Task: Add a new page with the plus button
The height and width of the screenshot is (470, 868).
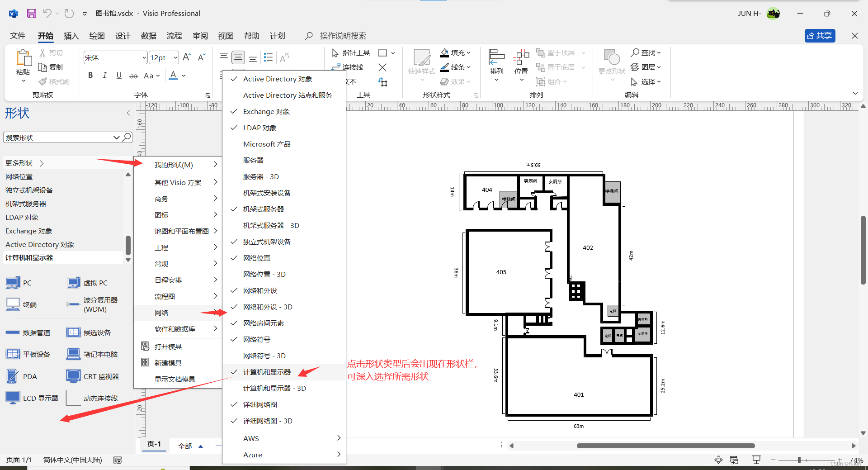Action: coord(218,446)
